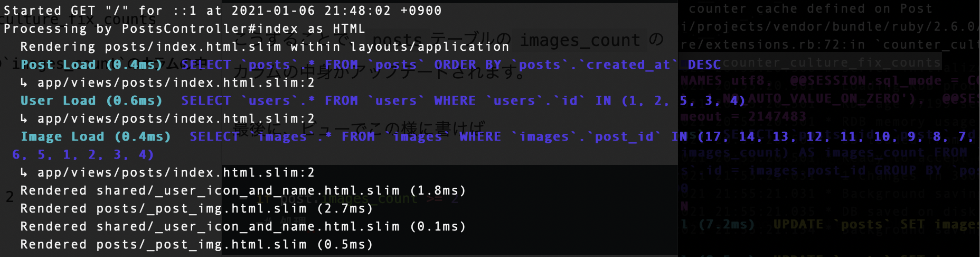This screenshot has height=257, width=980.
Task: Click the app/views/posts/index.html.slim:2 line under User Load
Action: tap(167, 118)
